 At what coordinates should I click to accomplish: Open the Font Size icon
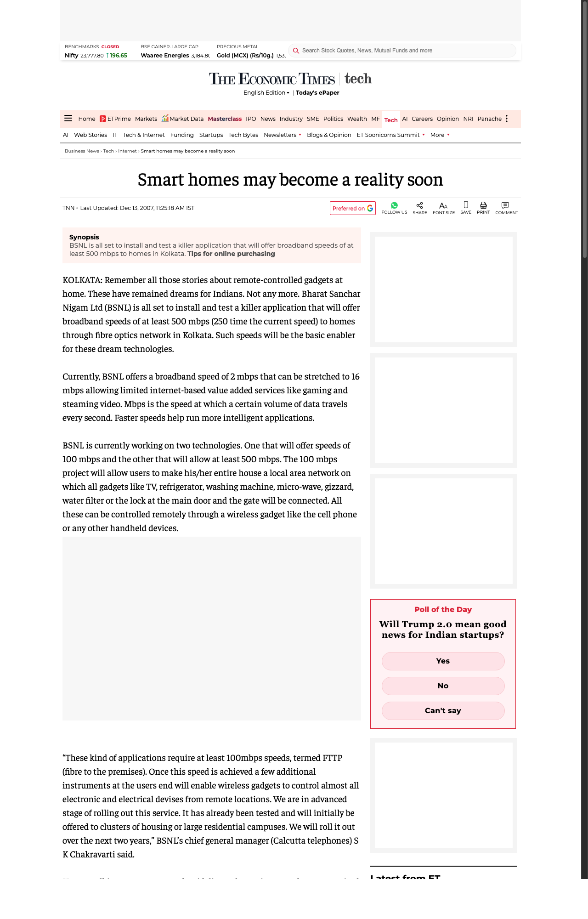443,206
